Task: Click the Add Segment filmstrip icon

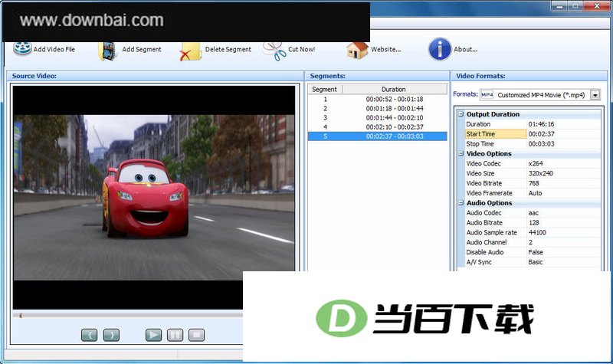Action: point(107,51)
